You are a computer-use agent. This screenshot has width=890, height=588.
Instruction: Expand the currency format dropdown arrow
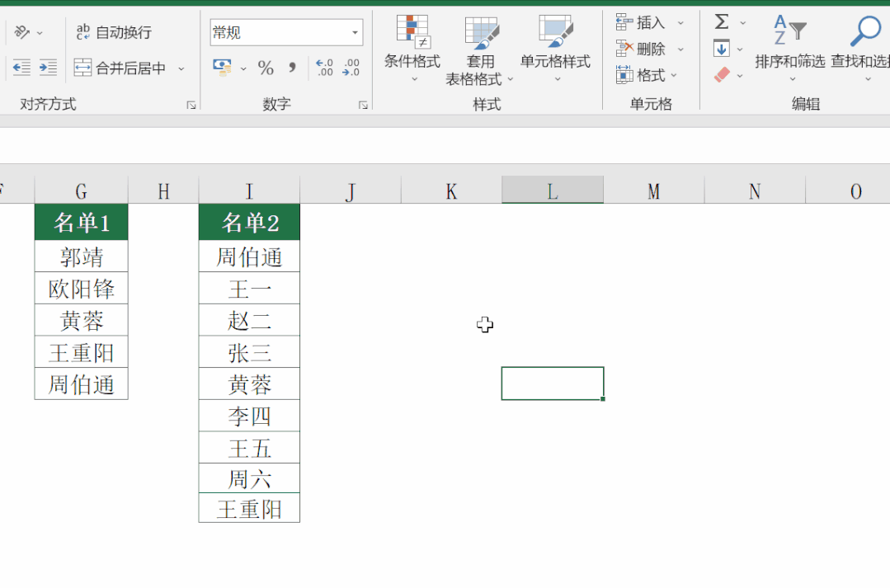(x=243, y=68)
